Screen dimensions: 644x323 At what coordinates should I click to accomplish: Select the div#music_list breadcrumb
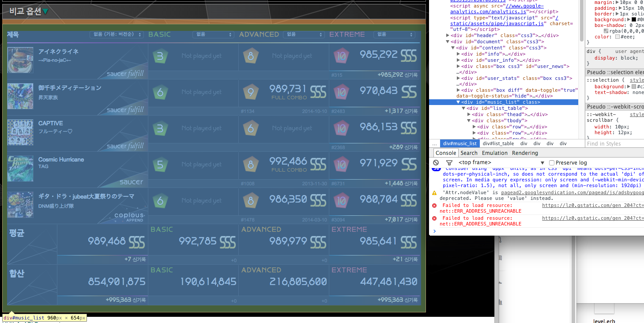pyautogui.click(x=460, y=143)
